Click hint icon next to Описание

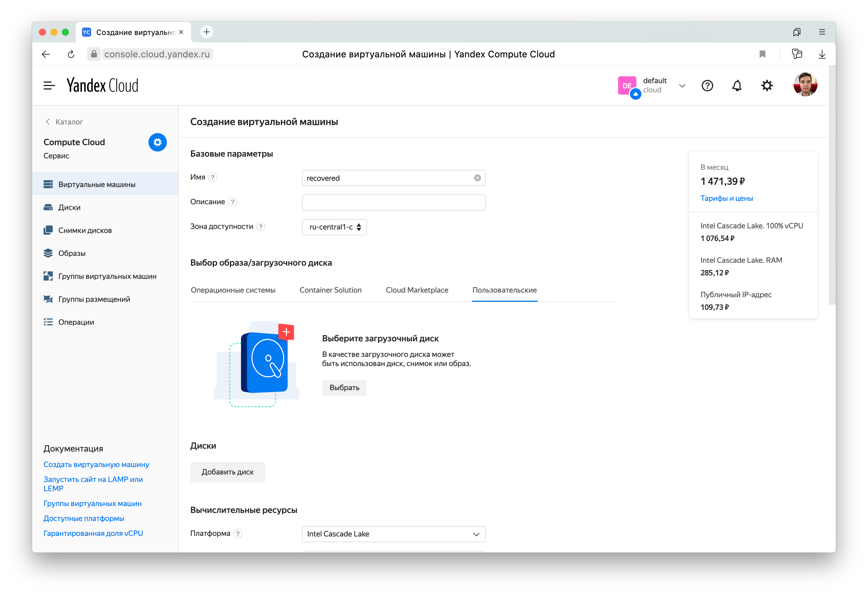pos(233,202)
